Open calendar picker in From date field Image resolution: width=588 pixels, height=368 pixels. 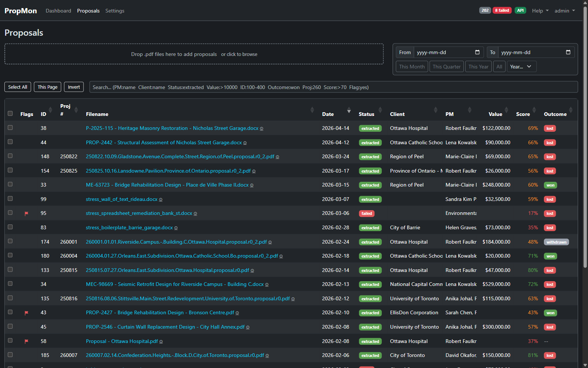tap(477, 52)
